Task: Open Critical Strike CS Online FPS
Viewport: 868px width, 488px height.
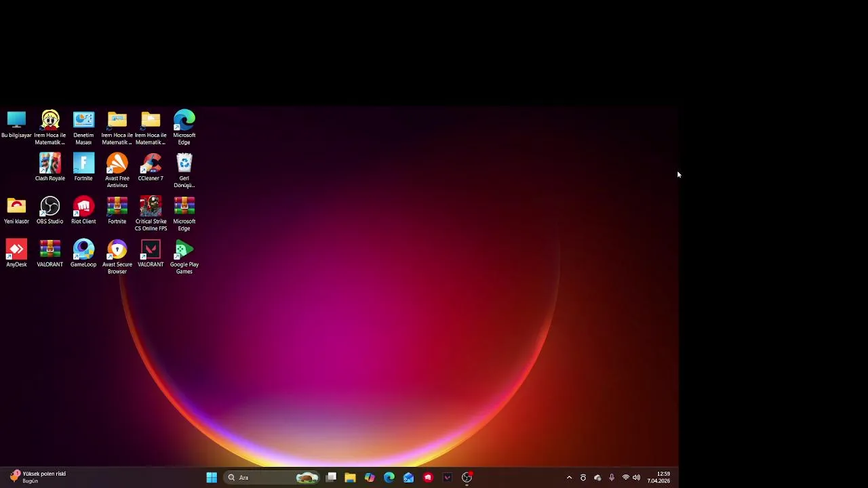Action: click(x=151, y=214)
